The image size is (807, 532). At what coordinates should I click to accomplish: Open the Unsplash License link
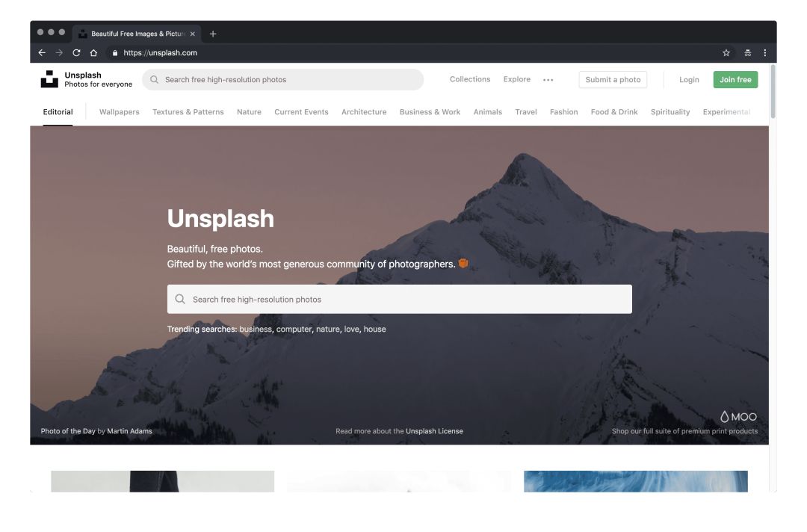point(434,431)
